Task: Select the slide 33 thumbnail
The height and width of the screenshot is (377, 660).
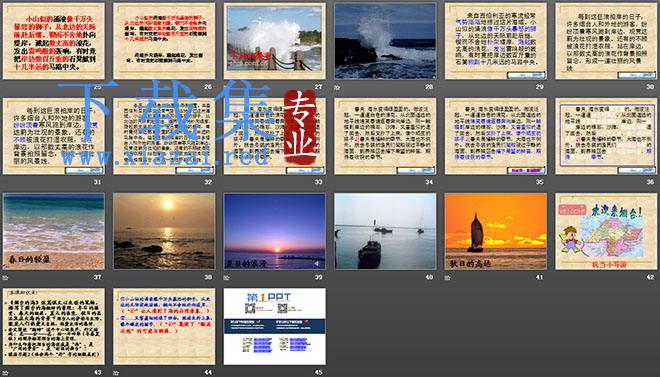Action: [275, 136]
